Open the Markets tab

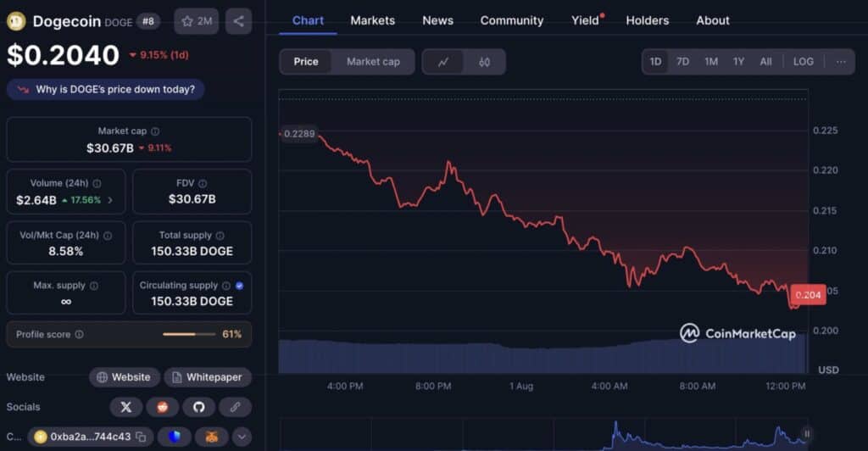click(x=373, y=20)
